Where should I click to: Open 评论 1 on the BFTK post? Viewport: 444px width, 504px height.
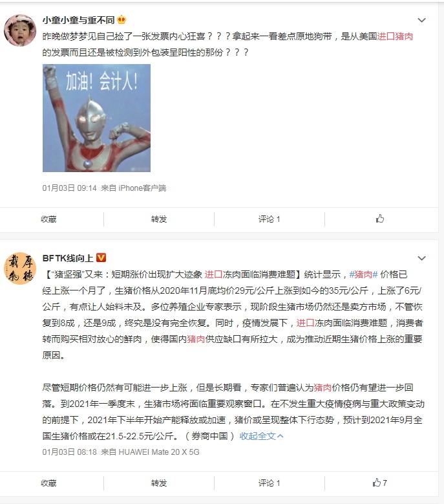click(270, 483)
